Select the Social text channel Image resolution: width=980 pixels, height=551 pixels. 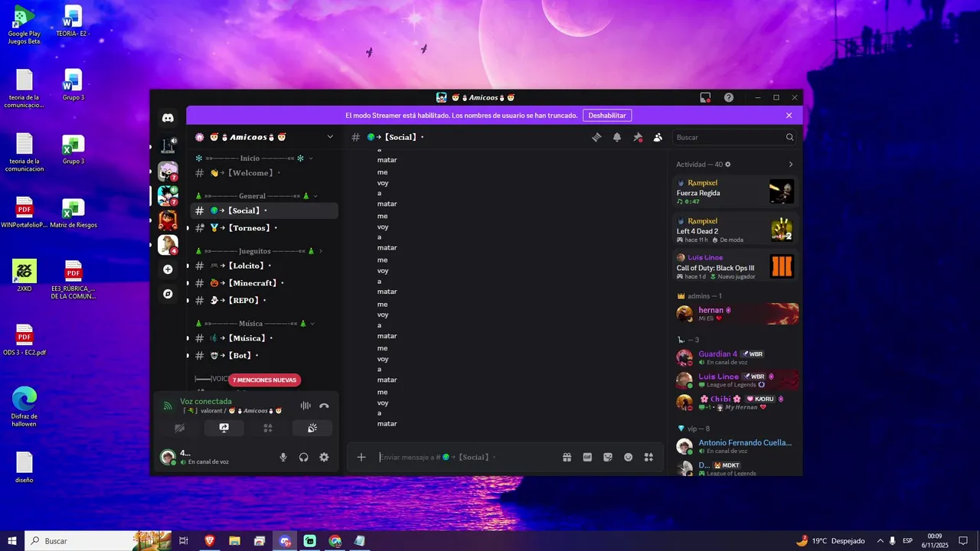pyautogui.click(x=264, y=210)
